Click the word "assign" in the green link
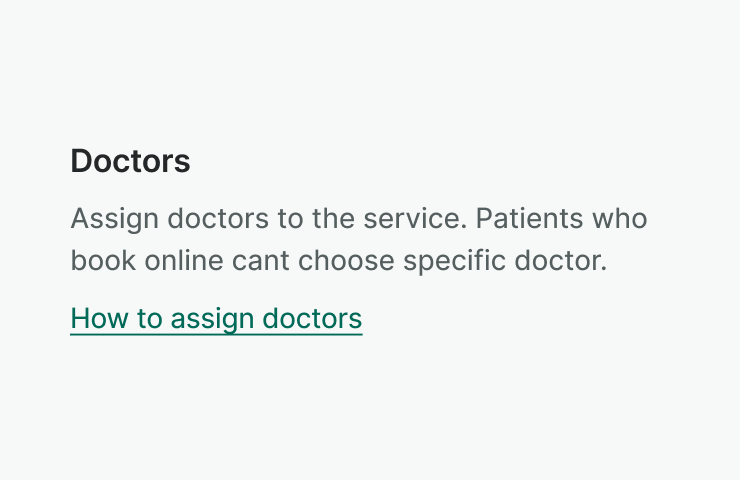This screenshot has width=740, height=480. pos(211,319)
